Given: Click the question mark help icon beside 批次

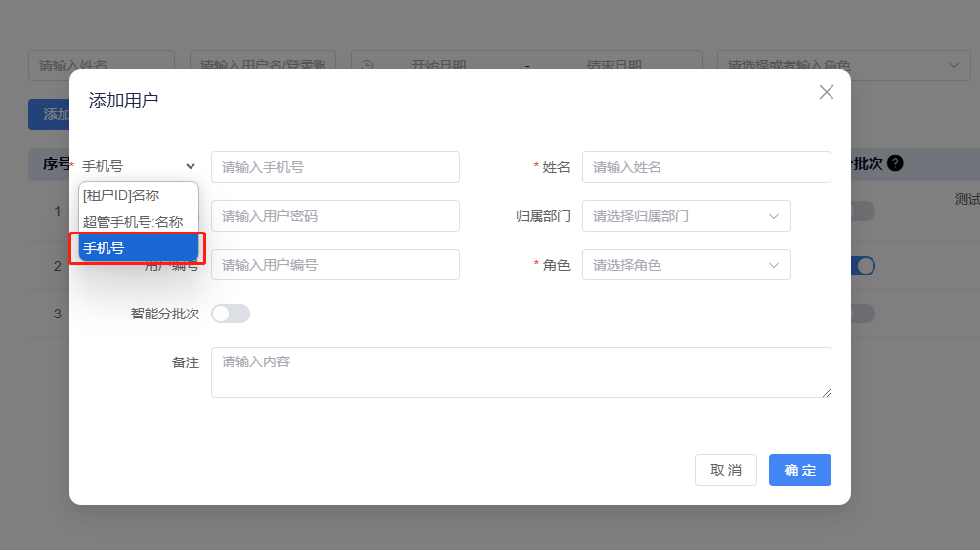Looking at the screenshot, I should (x=895, y=164).
